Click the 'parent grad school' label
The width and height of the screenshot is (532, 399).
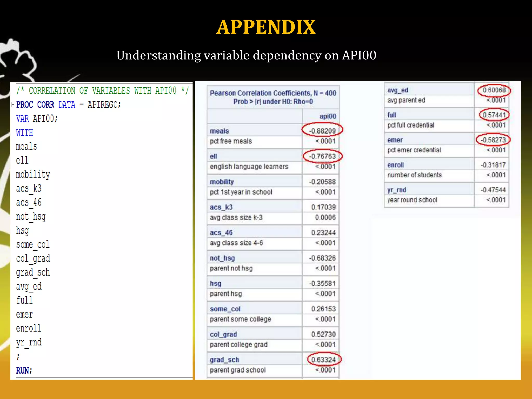pyautogui.click(x=238, y=370)
